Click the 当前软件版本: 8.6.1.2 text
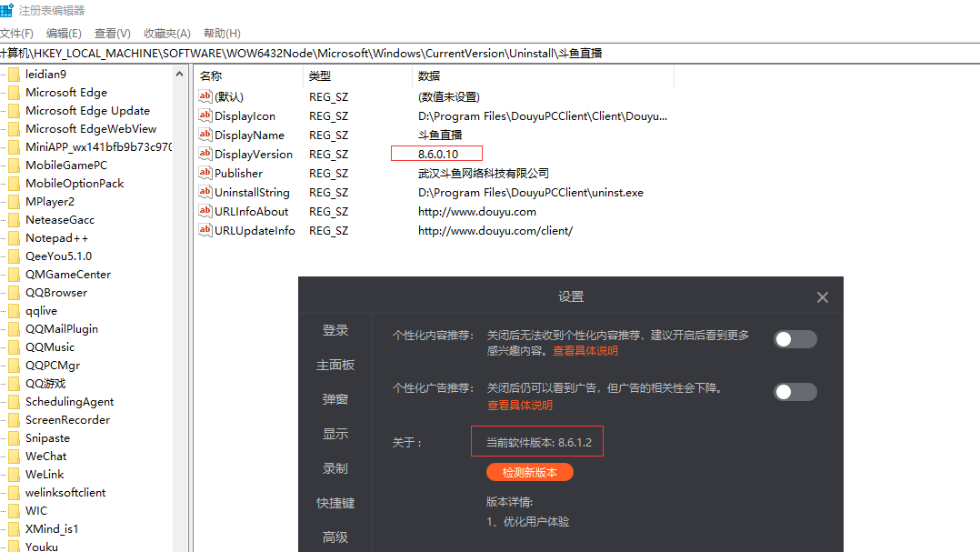Screen dimensions: 980x552 point(539,443)
